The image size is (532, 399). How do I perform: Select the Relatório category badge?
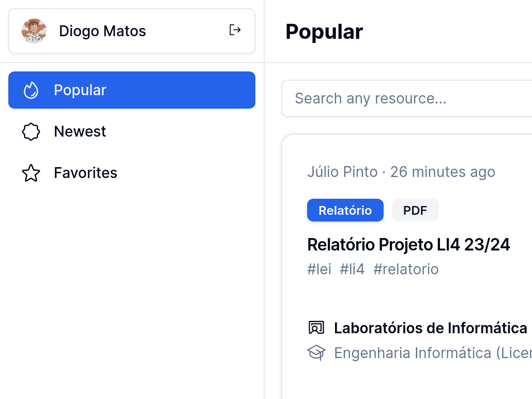(345, 210)
